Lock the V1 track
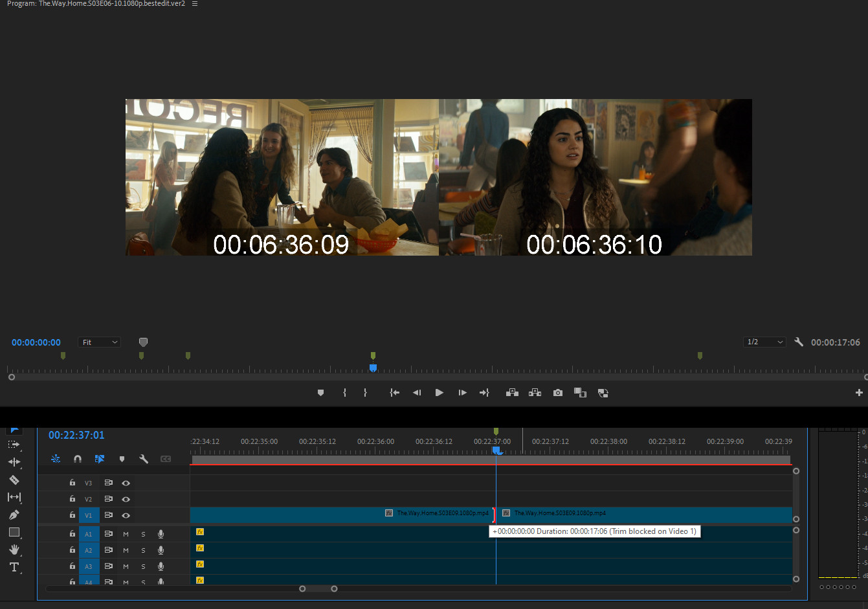Screen dimensions: 868x609 72,515
